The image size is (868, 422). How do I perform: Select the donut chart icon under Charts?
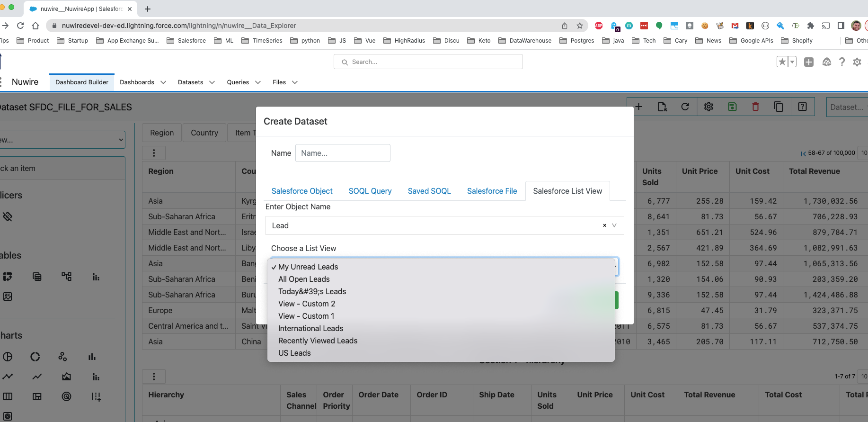[x=35, y=357]
